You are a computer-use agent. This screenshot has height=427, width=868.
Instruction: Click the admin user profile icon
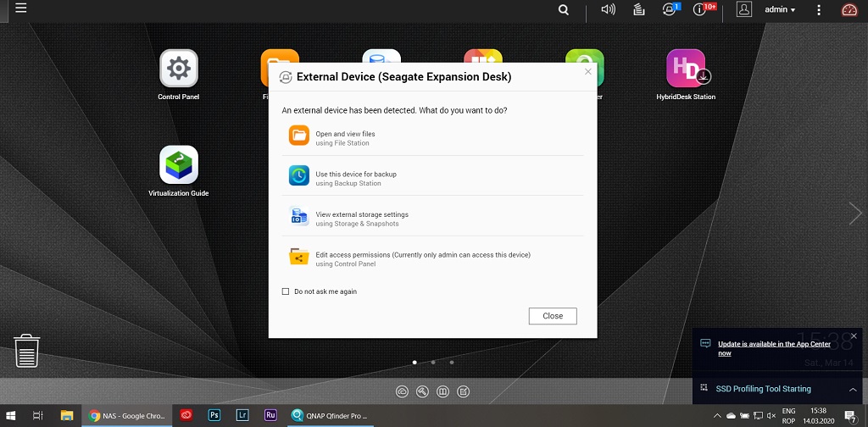[744, 9]
